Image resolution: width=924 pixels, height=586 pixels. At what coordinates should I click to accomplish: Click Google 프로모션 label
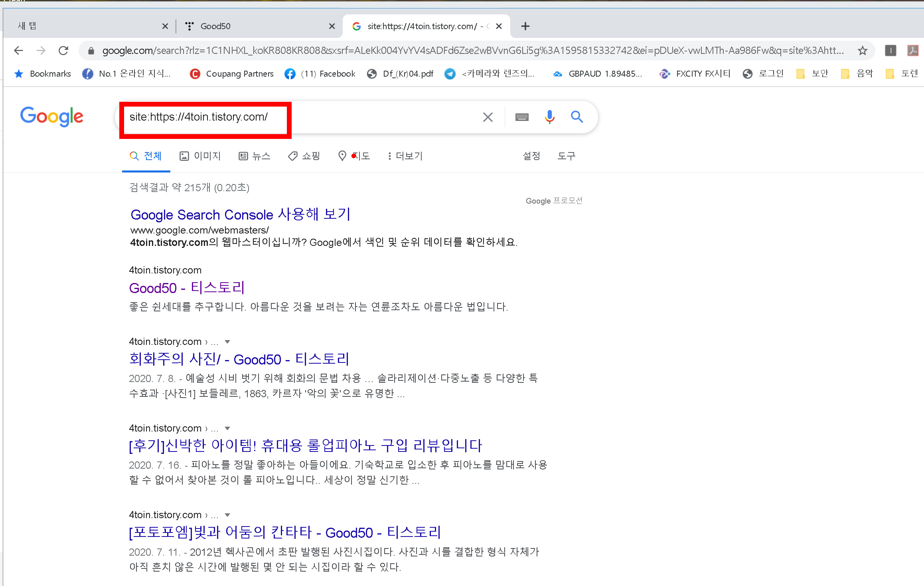(554, 201)
